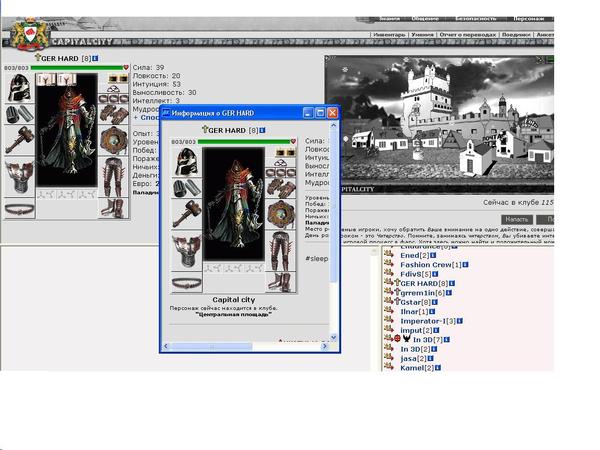Open bracers slot on main character page
Viewport: 600px width, 450px height.
(x=19, y=114)
